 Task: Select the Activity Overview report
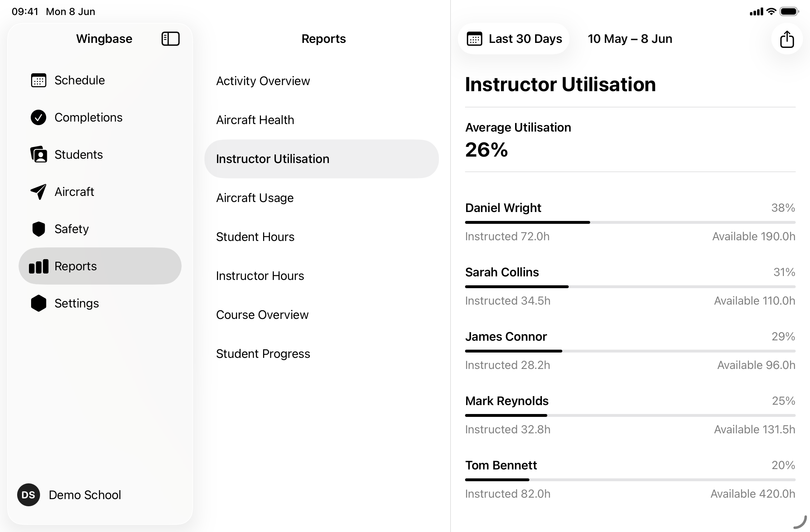point(322,81)
